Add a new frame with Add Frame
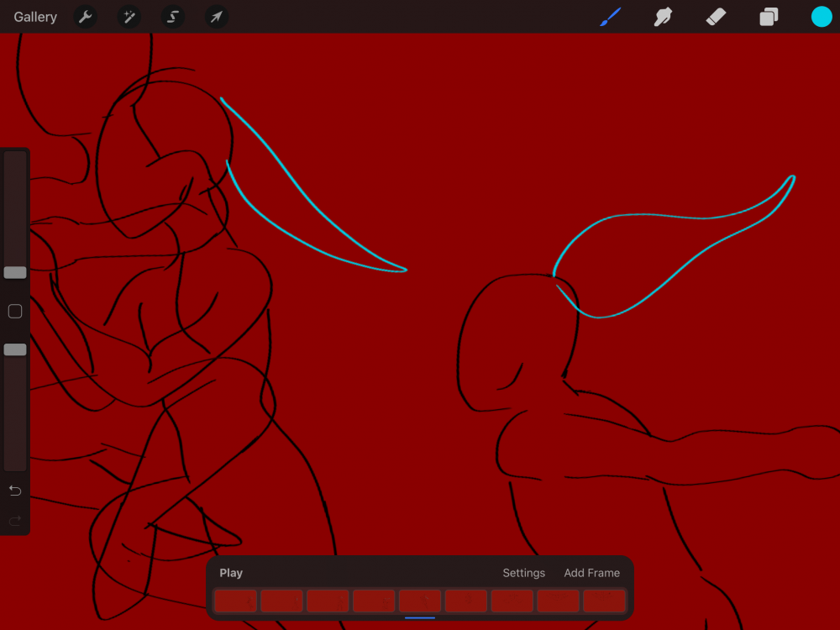The image size is (840, 630). pos(591,573)
